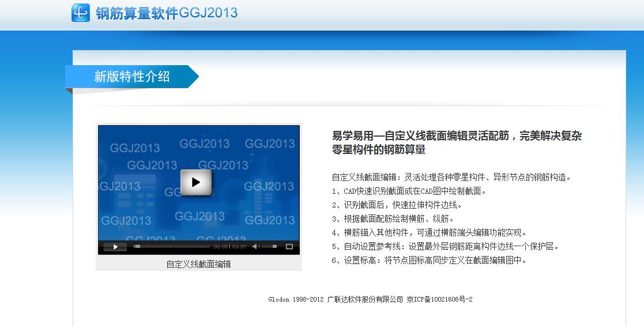Image resolution: width=644 pixels, height=335 pixels.
Task: Click item 6 设置标高
Action: [429, 260]
